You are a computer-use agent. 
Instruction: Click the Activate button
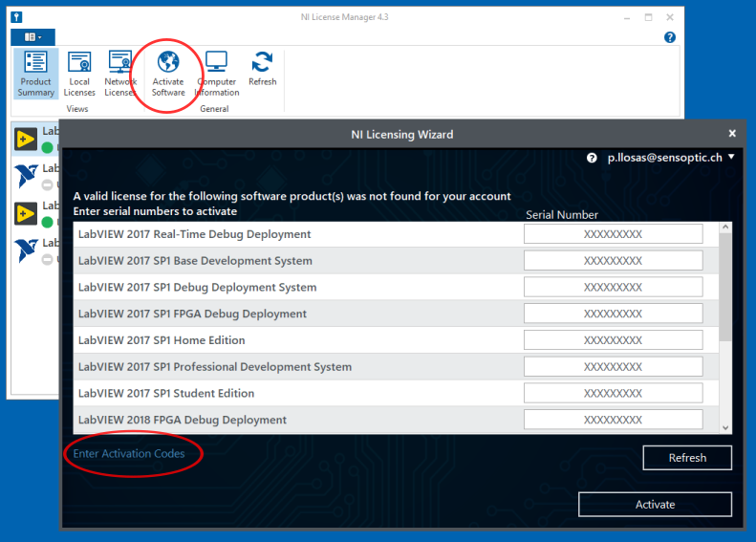tap(655, 505)
